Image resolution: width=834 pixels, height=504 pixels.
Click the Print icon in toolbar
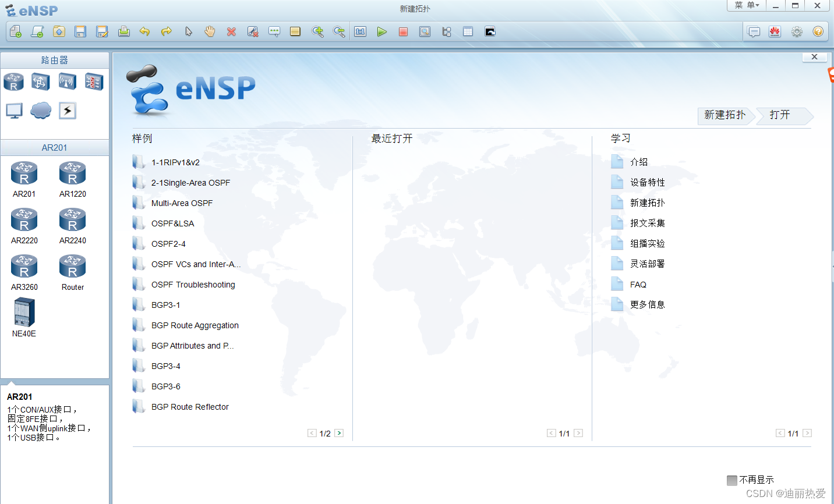click(123, 31)
